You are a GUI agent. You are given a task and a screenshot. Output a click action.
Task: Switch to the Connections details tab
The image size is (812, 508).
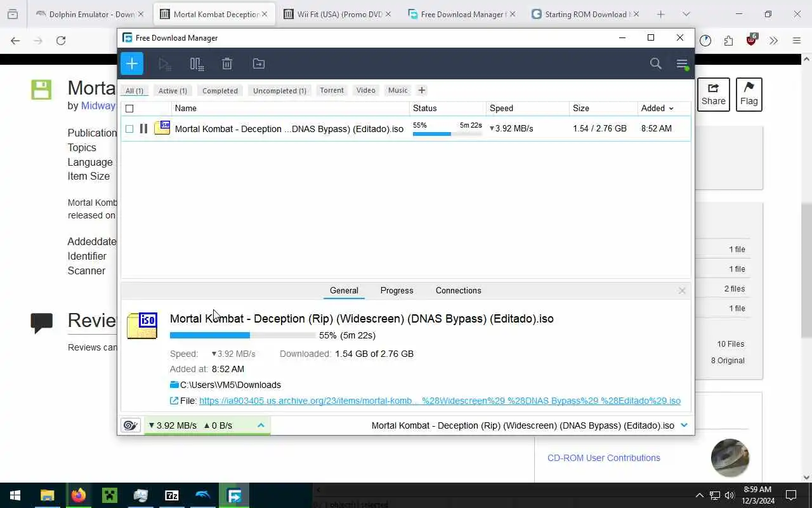(x=459, y=290)
